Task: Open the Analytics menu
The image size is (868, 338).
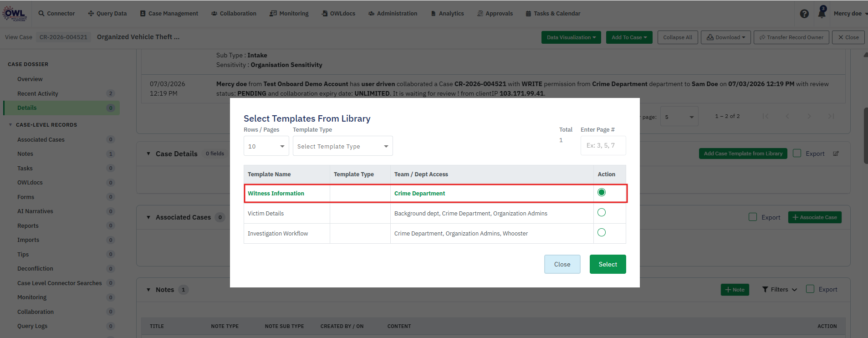Action: click(x=447, y=14)
